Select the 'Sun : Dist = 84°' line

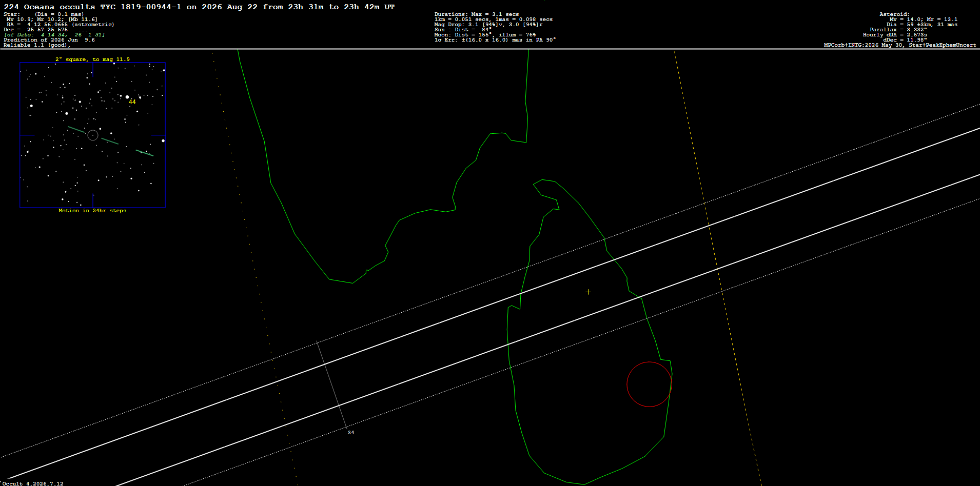click(x=463, y=30)
